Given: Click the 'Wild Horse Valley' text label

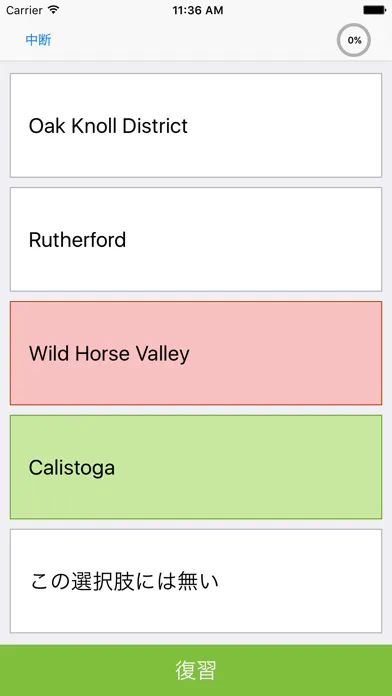Looking at the screenshot, I should click(109, 354).
